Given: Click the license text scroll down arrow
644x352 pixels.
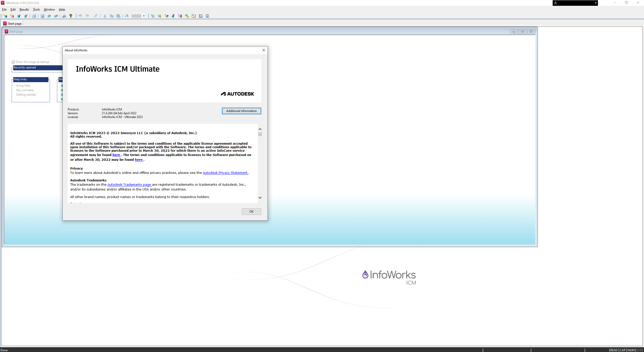Looking at the screenshot, I should pos(260,198).
